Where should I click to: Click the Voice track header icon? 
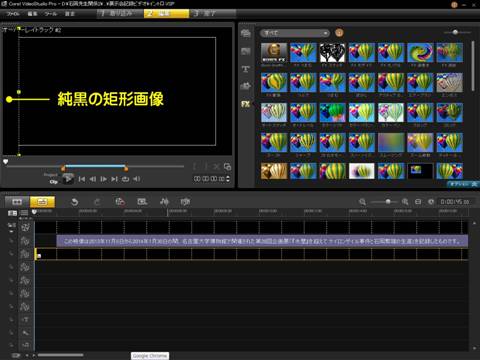(x=25, y=332)
